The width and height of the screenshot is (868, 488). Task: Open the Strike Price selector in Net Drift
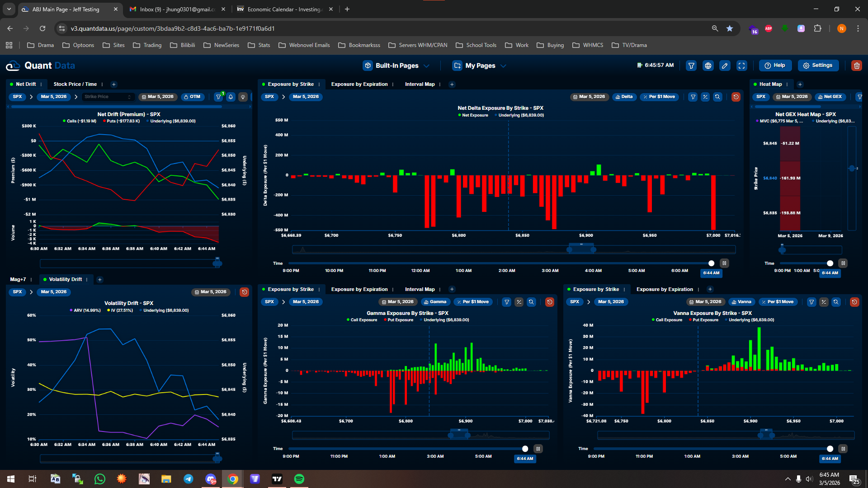(108, 97)
